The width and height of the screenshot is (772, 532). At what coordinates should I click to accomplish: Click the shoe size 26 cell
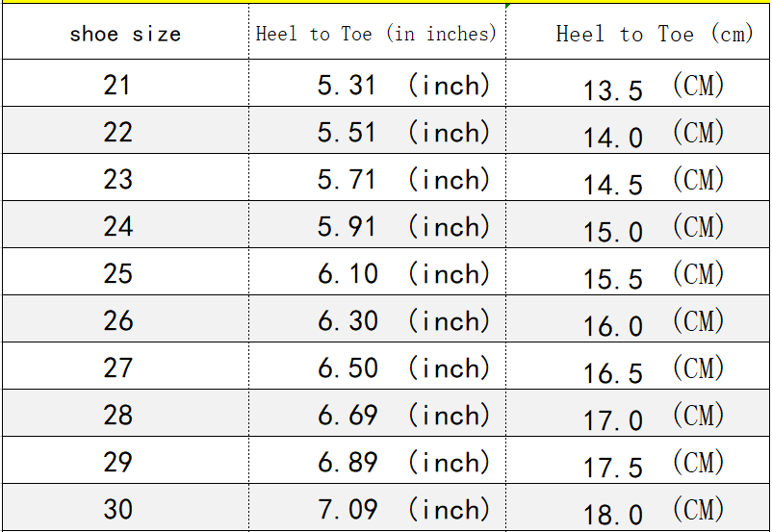coord(117,321)
